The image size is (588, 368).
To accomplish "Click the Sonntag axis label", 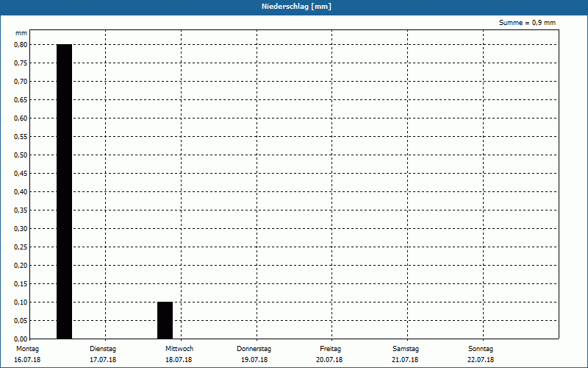I will 481,349.
